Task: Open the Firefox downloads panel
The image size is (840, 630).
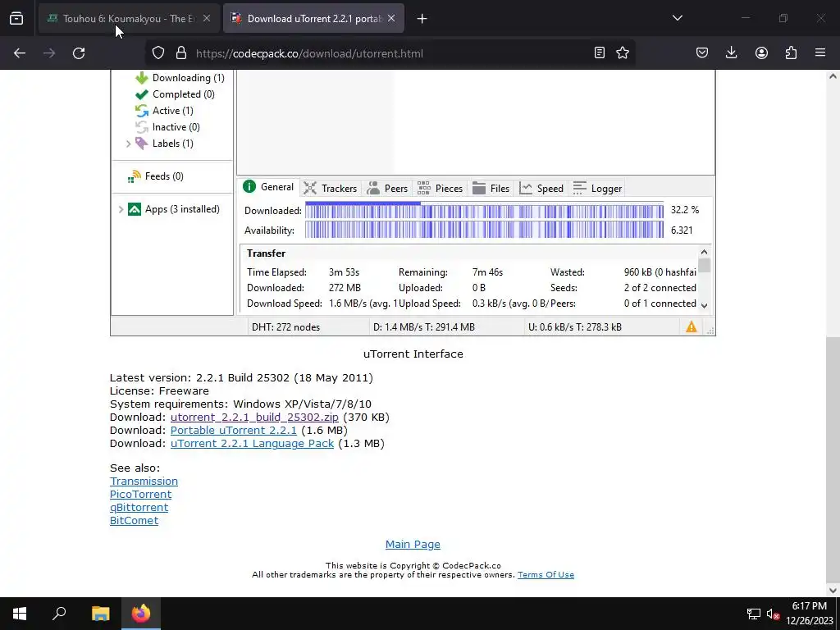Action: (x=731, y=53)
